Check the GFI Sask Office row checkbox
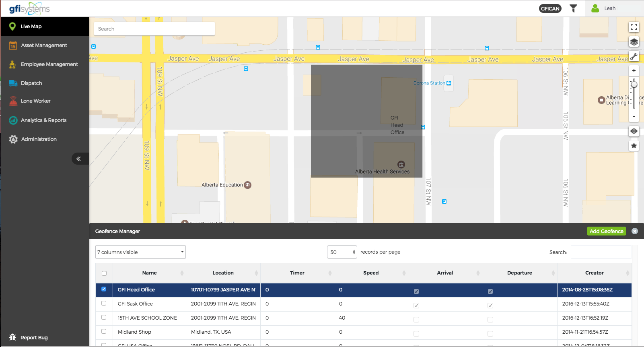644x347 pixels. coord(104,303)
